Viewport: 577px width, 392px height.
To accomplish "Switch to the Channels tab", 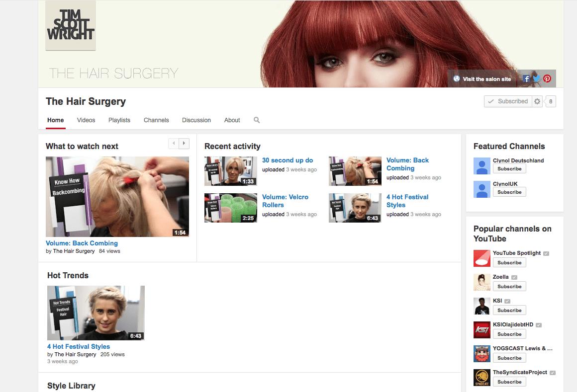I will pyautogui.click(x=156, y=120).
